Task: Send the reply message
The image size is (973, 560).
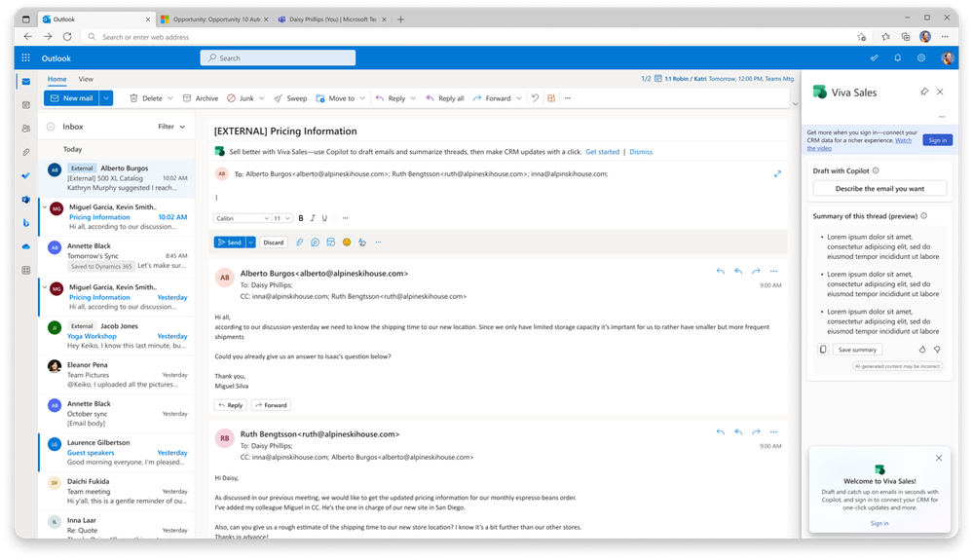Action: pos(230,243)
